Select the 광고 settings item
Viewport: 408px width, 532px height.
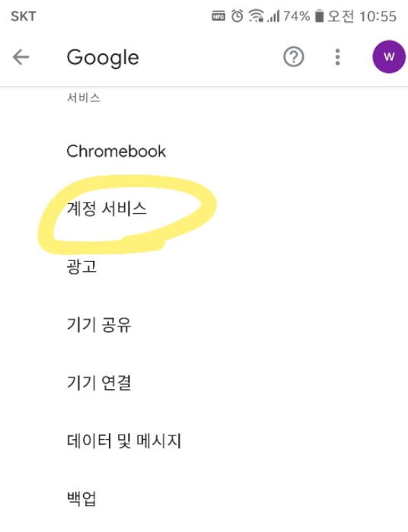204,266
